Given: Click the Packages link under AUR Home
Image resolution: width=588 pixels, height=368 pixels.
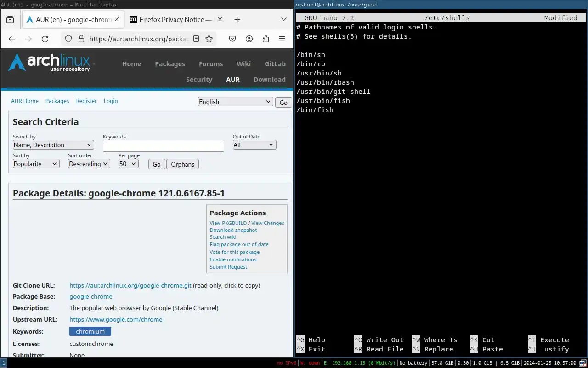Looking at the screenshot, I should tap(57, 101).
